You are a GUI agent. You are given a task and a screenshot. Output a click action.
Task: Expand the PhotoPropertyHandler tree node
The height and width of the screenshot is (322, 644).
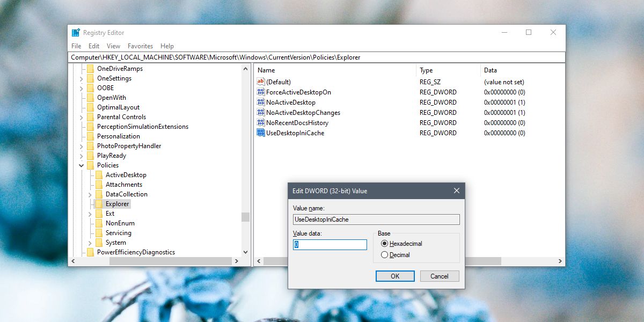[x=82, y=146]
